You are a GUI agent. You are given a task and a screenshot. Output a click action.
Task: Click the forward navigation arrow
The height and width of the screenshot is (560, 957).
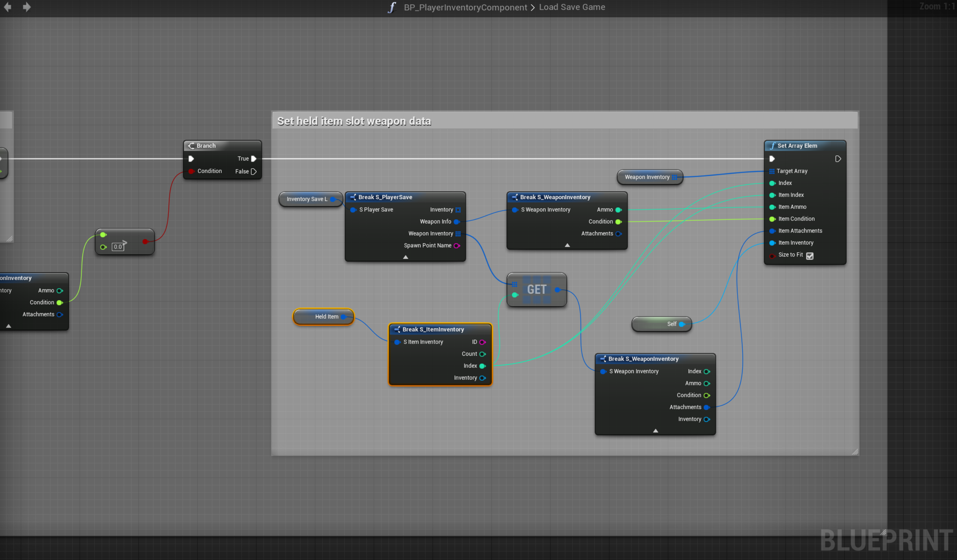click(x=26, y=7)
